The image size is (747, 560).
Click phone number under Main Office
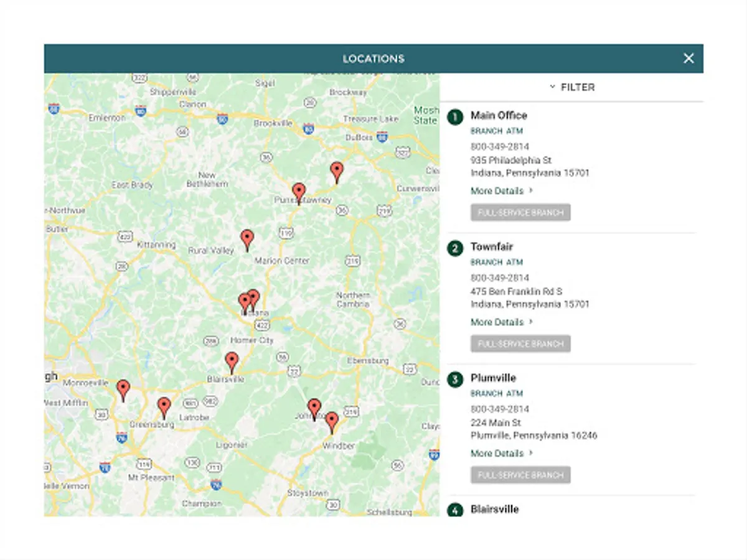pyautogui.click(x=500, y=147)
